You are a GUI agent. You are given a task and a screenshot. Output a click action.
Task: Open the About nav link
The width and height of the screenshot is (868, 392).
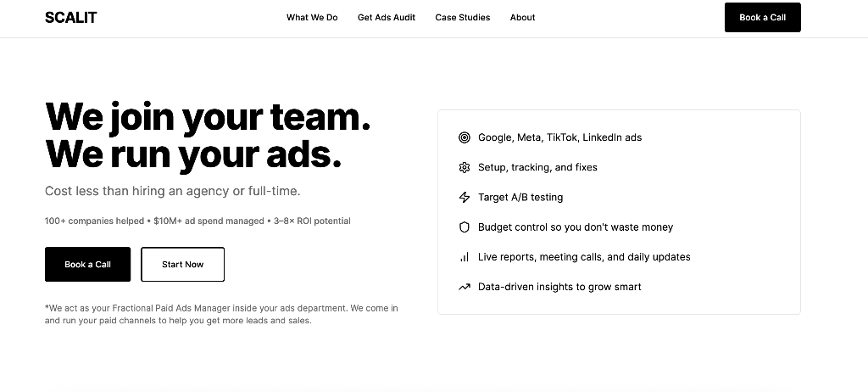point(522,17)
